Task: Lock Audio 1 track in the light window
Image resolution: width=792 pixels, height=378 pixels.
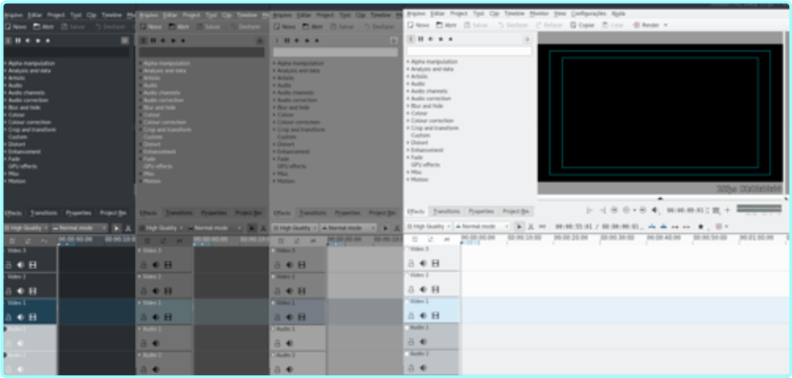Action: (x=411, y=342)
